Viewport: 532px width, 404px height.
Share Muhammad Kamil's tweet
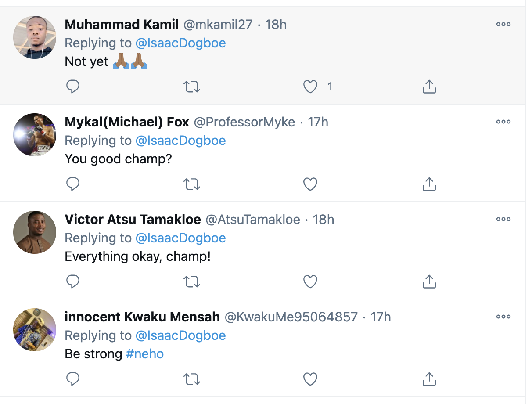(x=429, y=87)
